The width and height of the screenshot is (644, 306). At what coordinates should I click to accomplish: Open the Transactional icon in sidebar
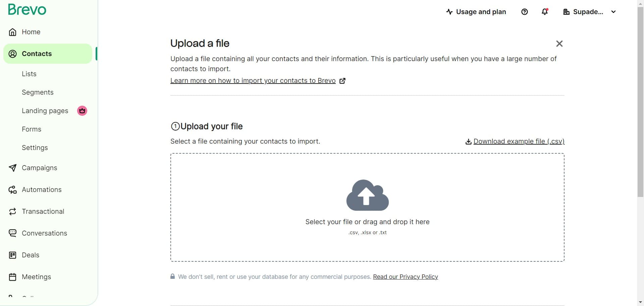(12, 211)
